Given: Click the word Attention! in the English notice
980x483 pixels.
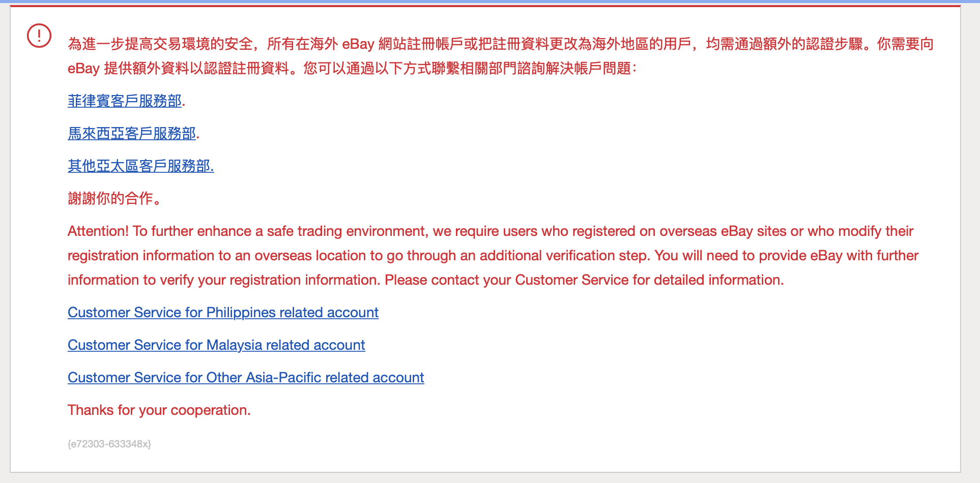Looking at the screenshot, I should pos(98,231).
